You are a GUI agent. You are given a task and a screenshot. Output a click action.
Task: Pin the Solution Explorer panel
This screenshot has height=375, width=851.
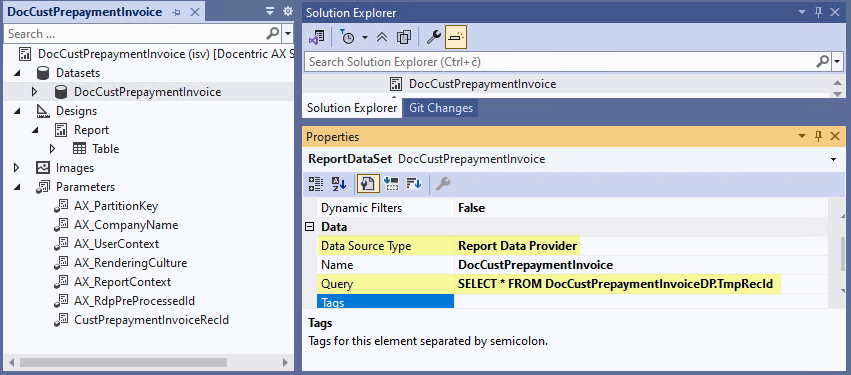(818, 13)
